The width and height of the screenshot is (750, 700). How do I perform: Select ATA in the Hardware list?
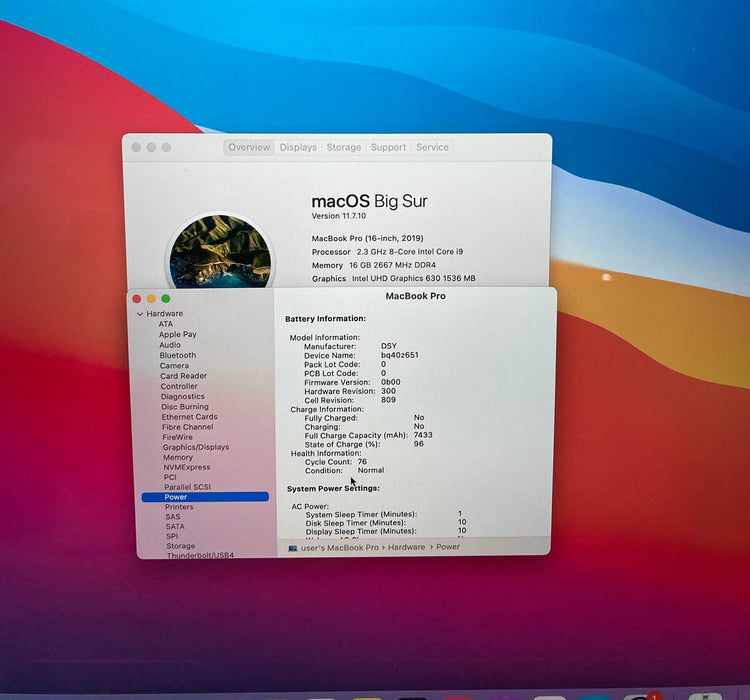pyautogui.click(x=165, y=324)
